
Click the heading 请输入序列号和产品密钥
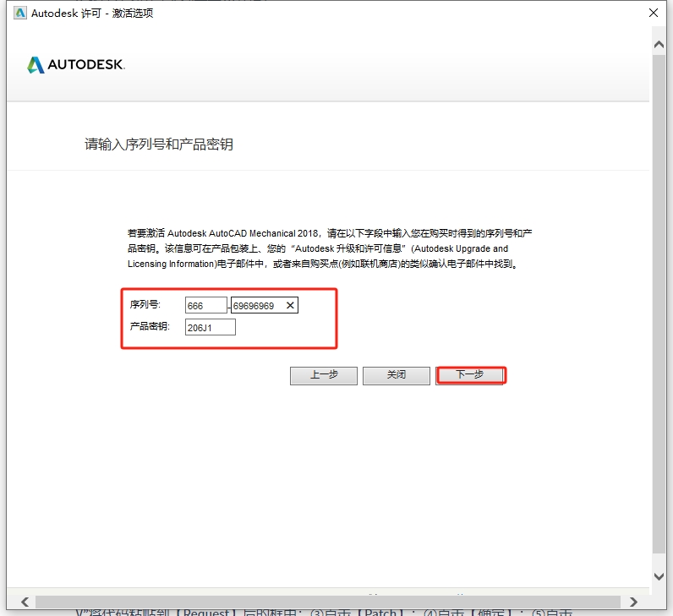pos(159,144)
